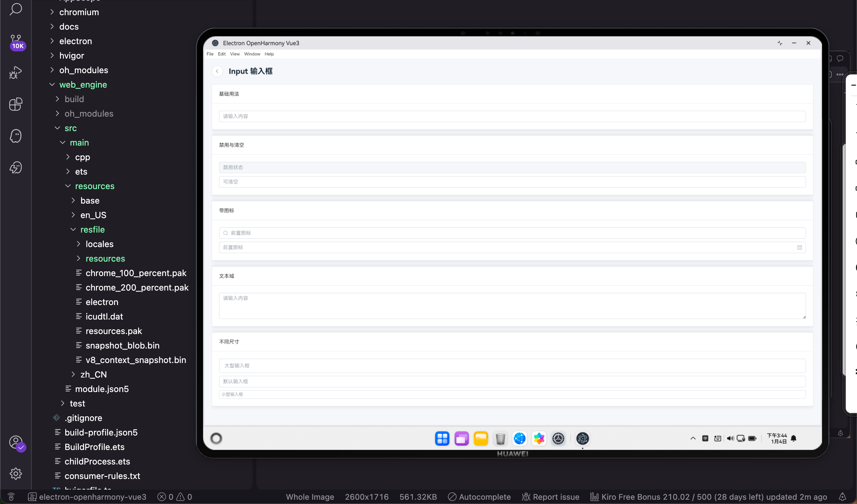Click Report issue in the status bar
This screenshot has width=857, height=504.
[x=550, y=497]
